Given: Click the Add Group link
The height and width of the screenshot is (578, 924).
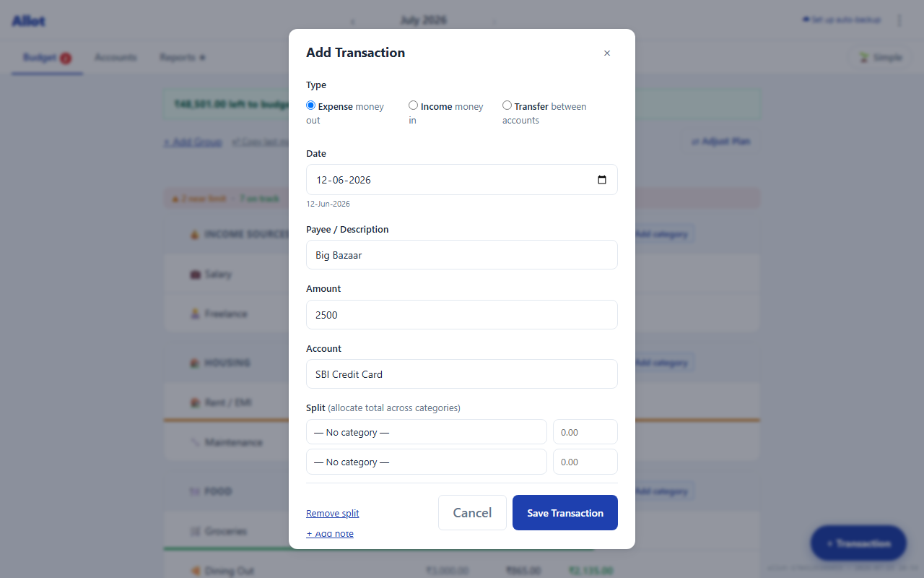Looking at the screenshot, I should (x=193, y=142).
